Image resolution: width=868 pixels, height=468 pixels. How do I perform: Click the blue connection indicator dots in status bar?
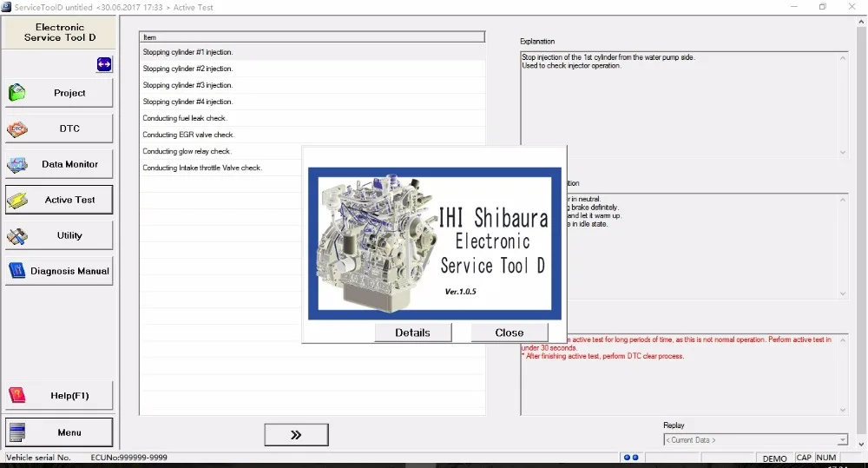click(x=631, y=458)
